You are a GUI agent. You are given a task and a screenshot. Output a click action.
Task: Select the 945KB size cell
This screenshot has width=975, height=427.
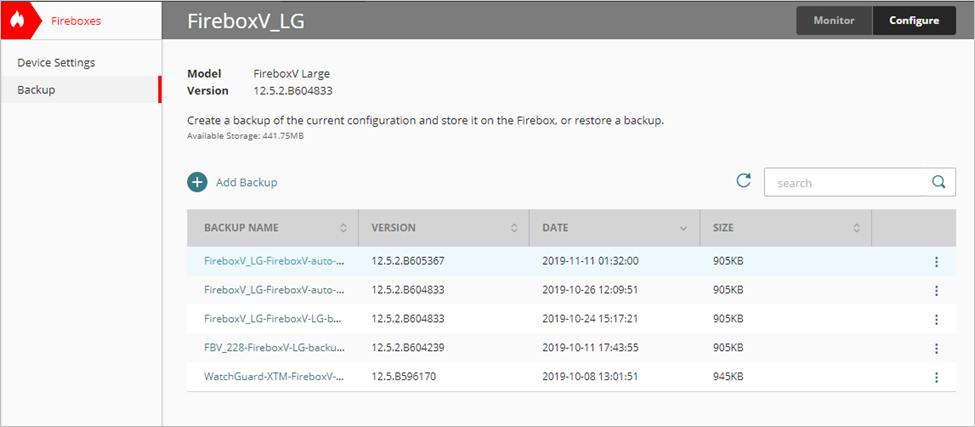click(728, 376)
